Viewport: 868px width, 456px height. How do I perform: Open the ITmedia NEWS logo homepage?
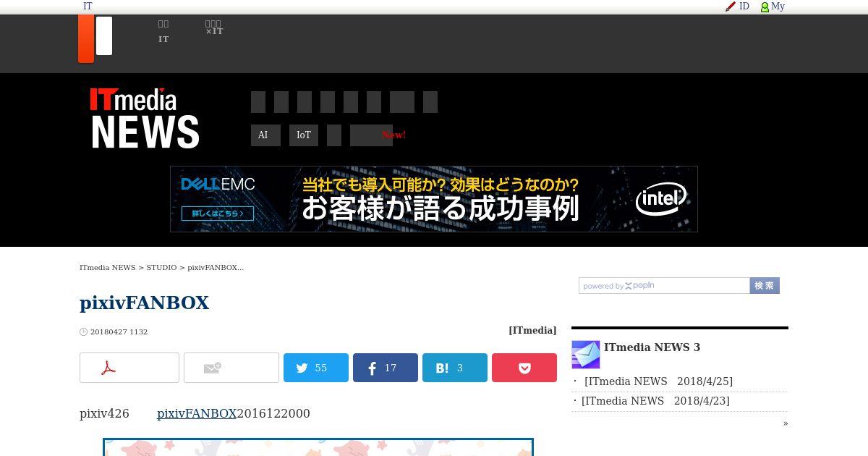pyautogui.click(x=145, y=119)
